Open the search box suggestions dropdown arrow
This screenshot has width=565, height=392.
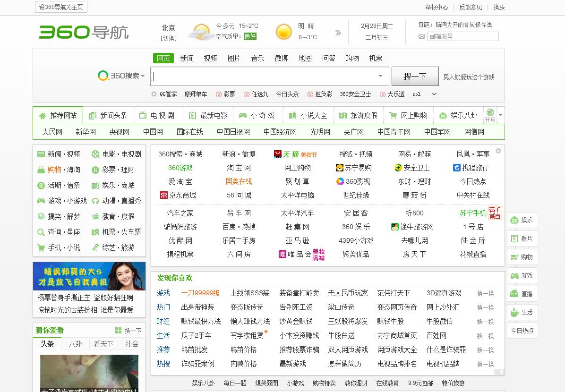click(x=381, y=76)
